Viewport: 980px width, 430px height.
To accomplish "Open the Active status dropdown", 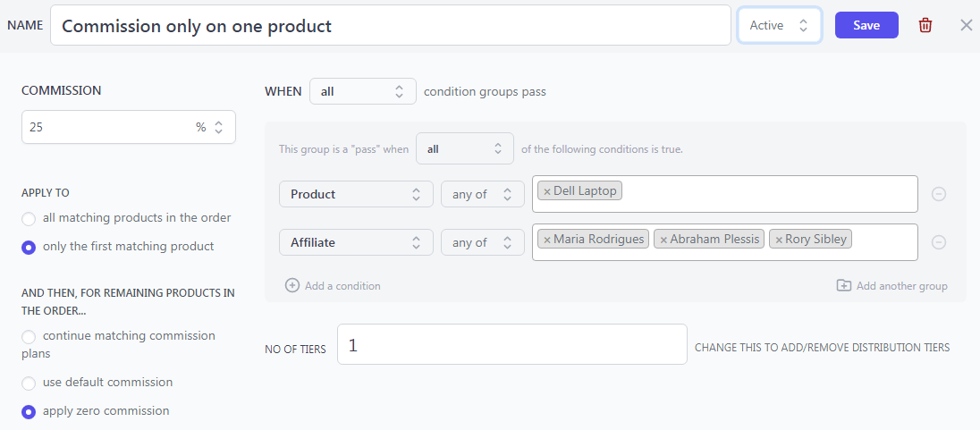I will pos(780,25).
